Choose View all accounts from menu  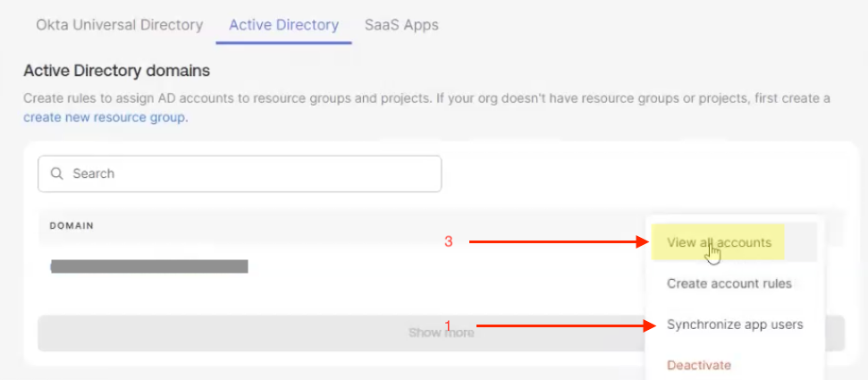[719, 242]
